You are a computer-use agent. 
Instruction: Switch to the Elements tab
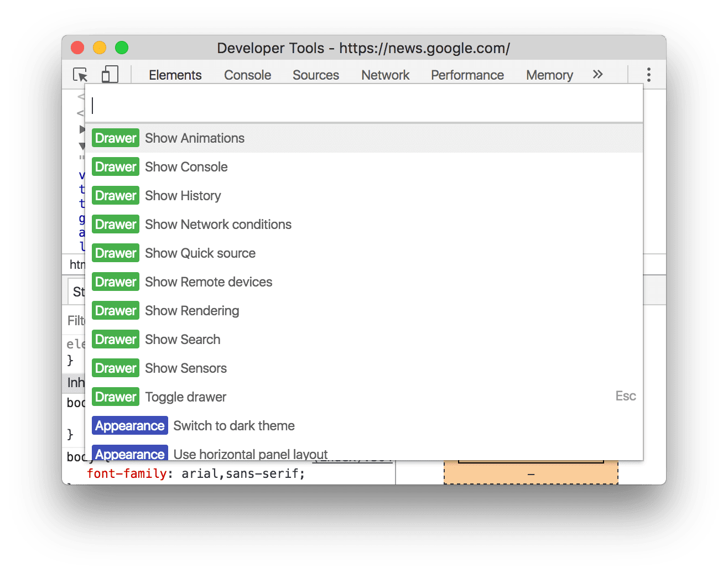coord(175,74)
